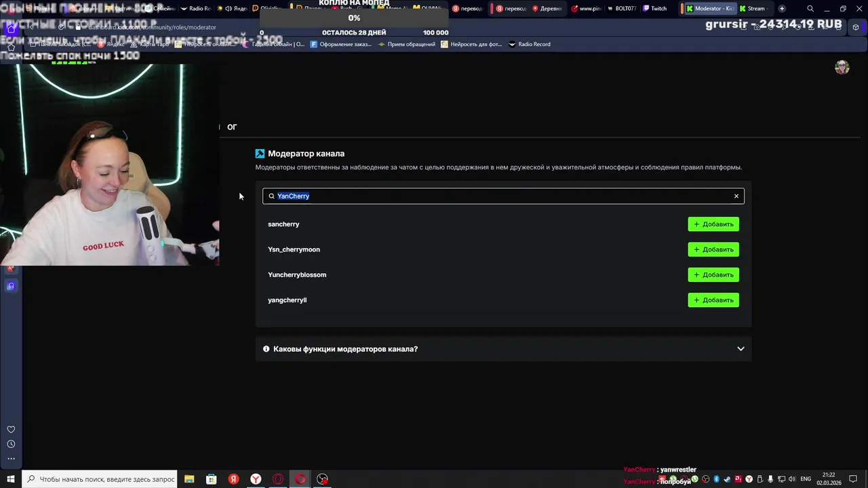868x488 pixels.
Task: Open the Windows notification center icon
Action: pos(852,479)
